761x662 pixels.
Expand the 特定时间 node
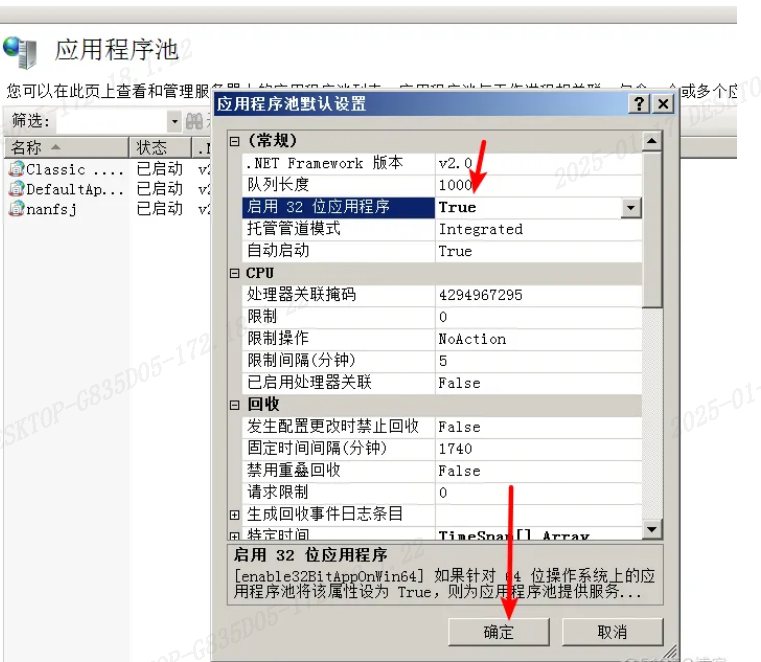click(234, 535)
